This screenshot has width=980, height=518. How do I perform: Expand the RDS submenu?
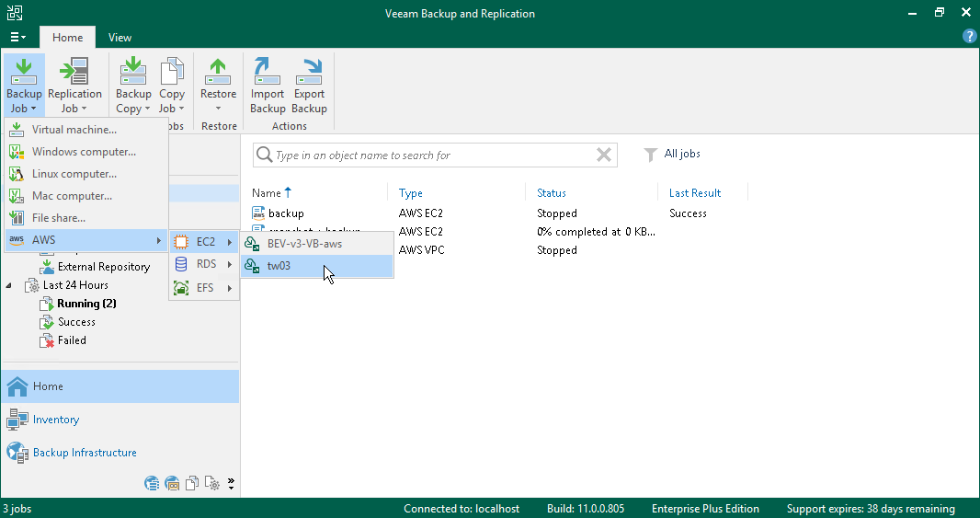click(204, 264)
